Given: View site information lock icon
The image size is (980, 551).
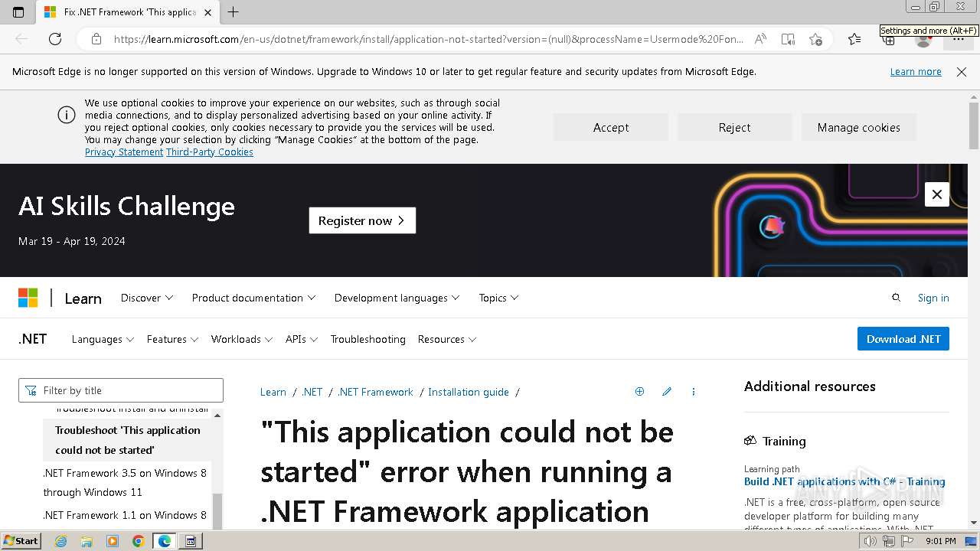Looking at the screenshot, I should [x=96, y=39].
